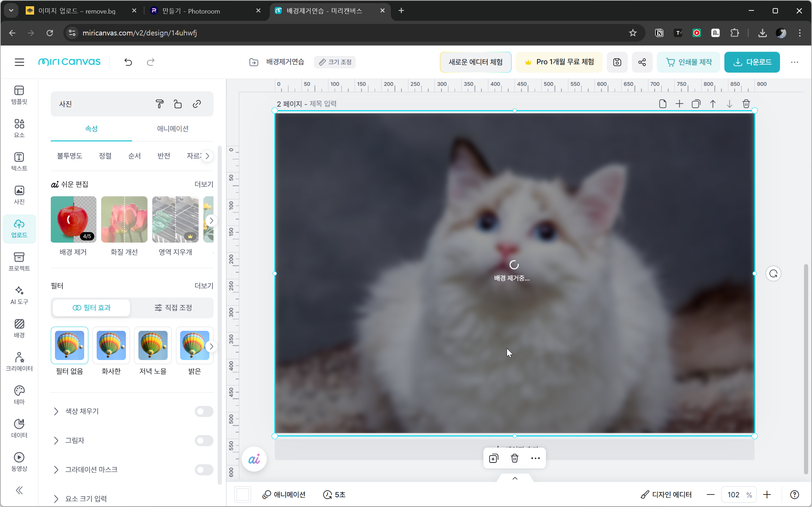Expand the 그림자 section chevron

tap(56, 441)
